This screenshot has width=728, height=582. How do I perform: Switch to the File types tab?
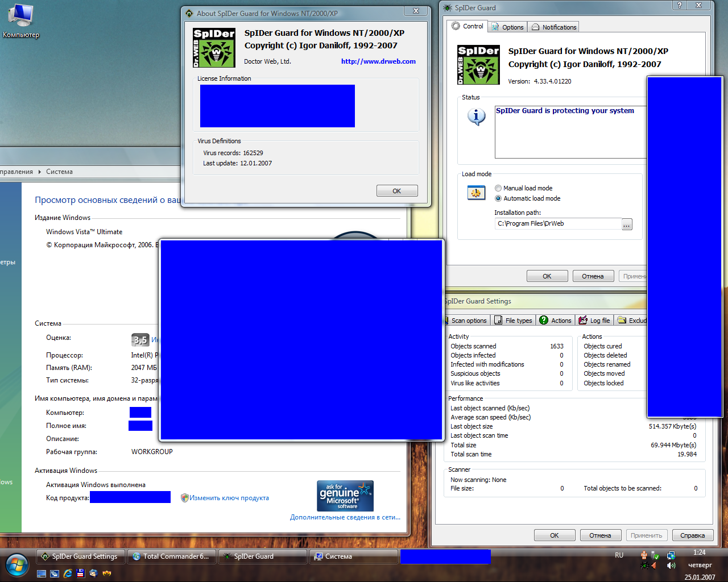click(514, 321)
